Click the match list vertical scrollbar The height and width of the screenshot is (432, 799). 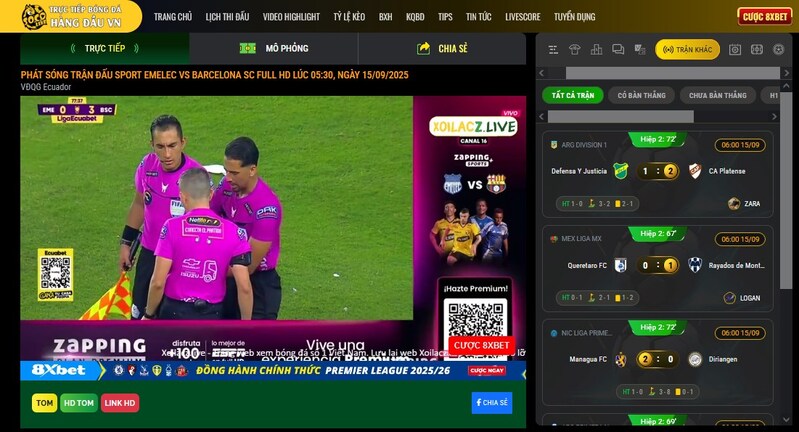pos(786,191)
